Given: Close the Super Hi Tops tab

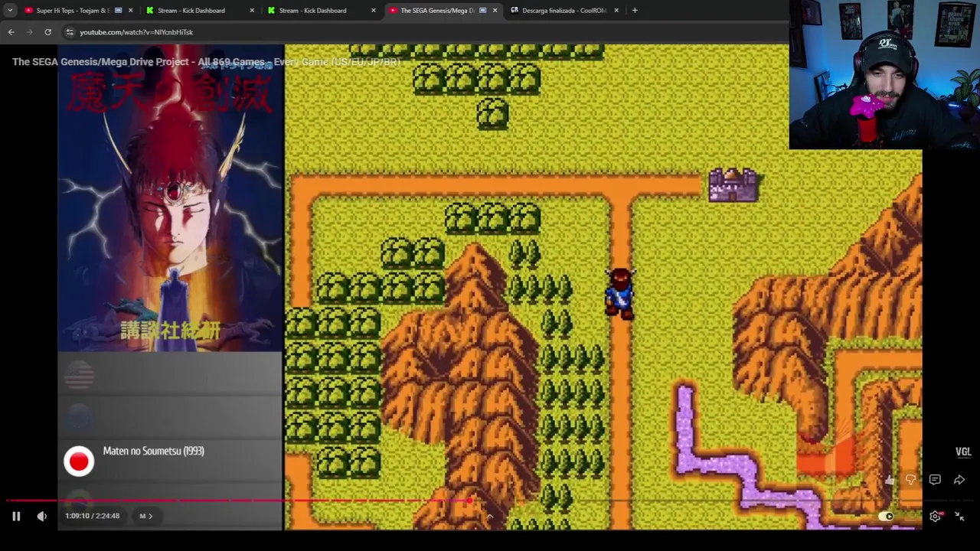Looking at the screenshot, I should pos(130,10).
